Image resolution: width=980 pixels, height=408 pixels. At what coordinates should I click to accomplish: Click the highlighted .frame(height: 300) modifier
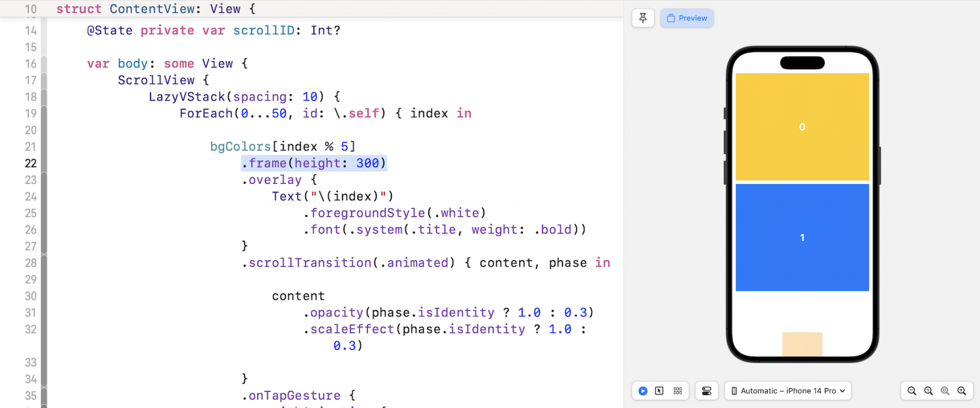point(314,163)
